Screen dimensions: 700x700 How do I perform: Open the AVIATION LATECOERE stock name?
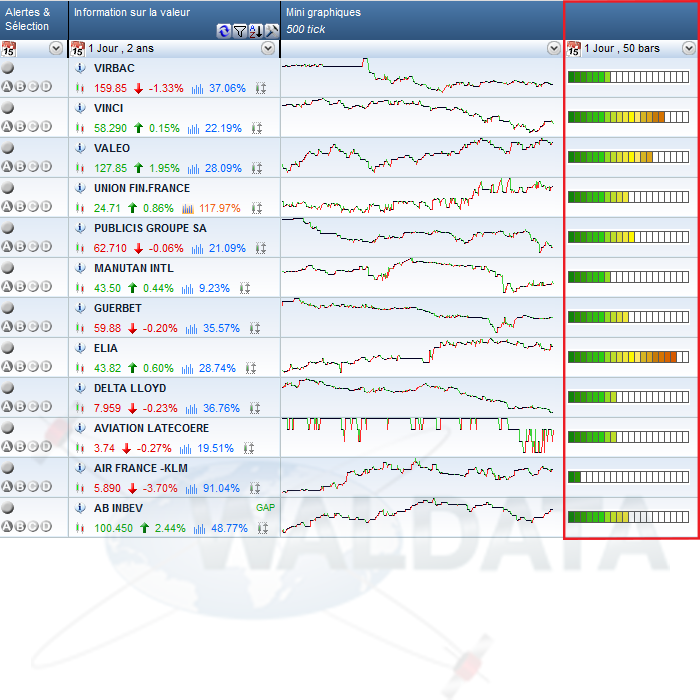click(151, 428)
